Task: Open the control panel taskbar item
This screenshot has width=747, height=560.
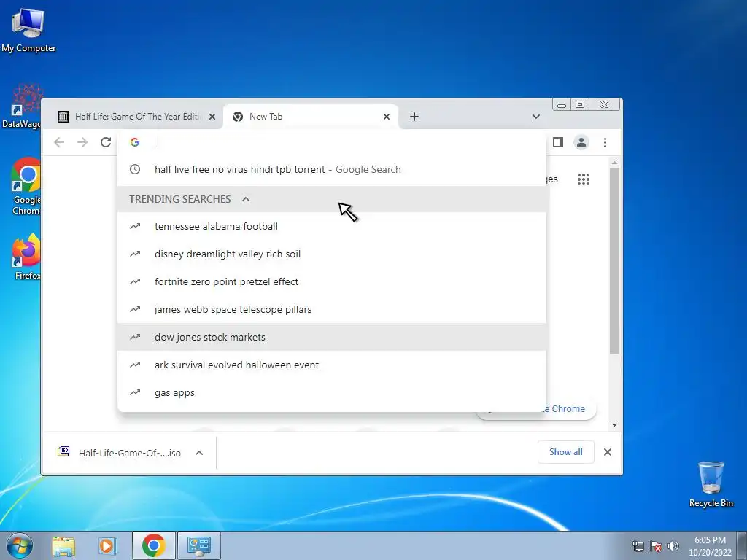Action: [x=198, y=545]
